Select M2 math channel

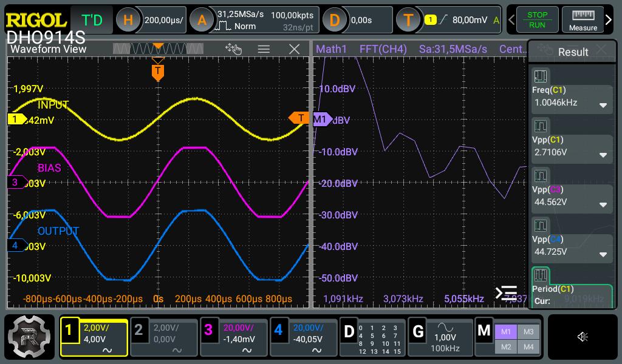pyautogui.click(x=506, y=347)
